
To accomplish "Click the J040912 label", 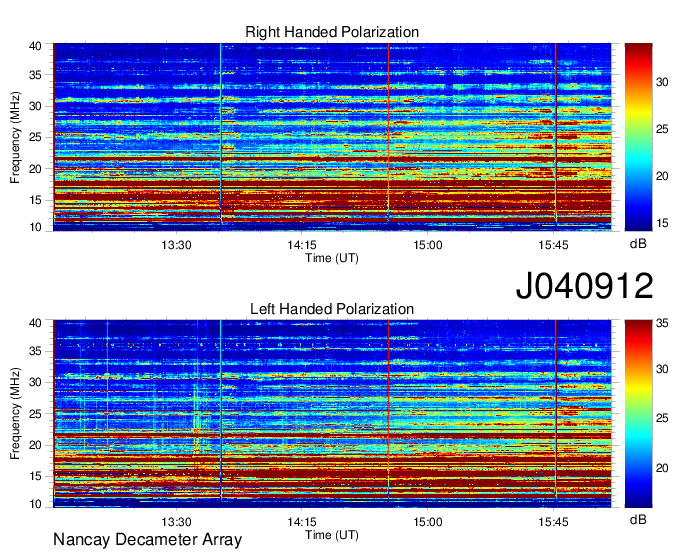I will click(x=584, y=286).
